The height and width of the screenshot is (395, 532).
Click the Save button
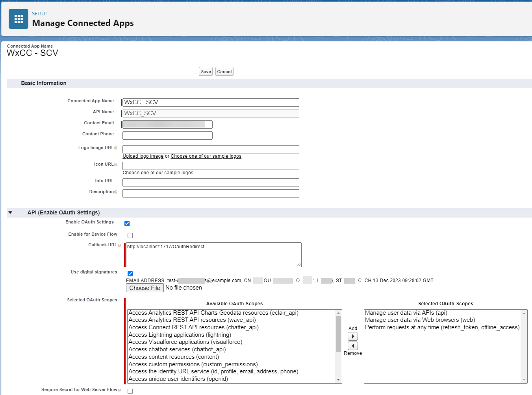[206, 72]
